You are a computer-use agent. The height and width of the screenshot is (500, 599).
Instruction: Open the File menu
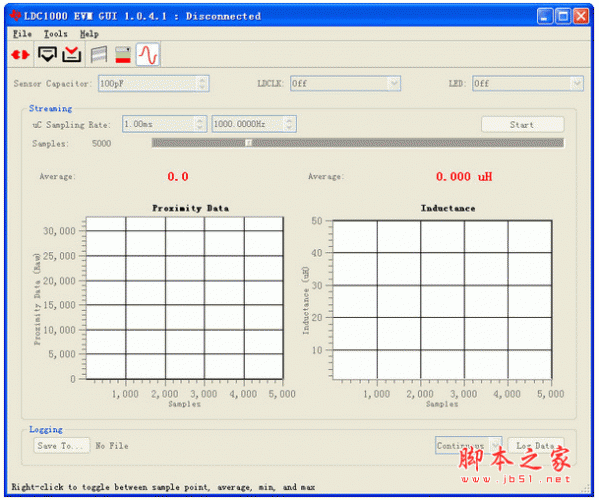pyautogui.click(x=22, y=34)
